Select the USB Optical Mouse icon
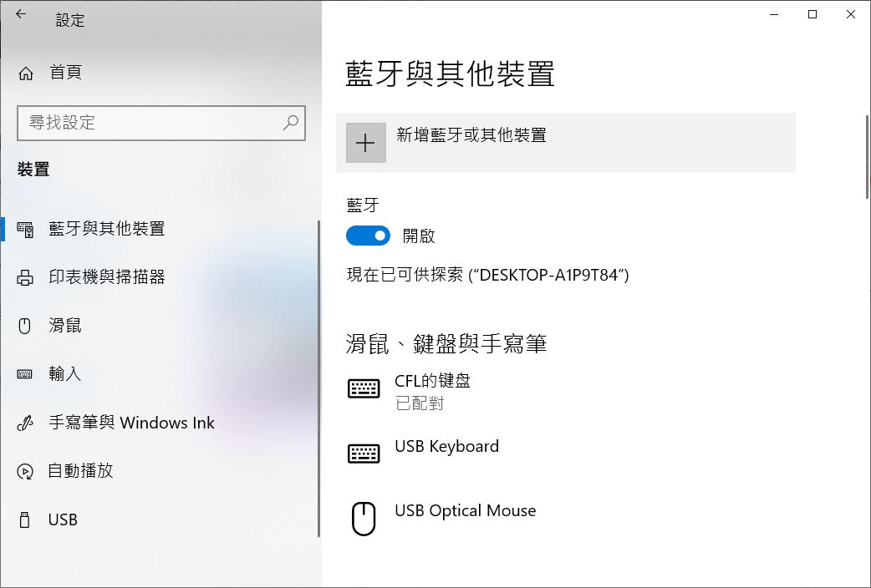This screenshot has height=588, width=871. tap(364, 519)
